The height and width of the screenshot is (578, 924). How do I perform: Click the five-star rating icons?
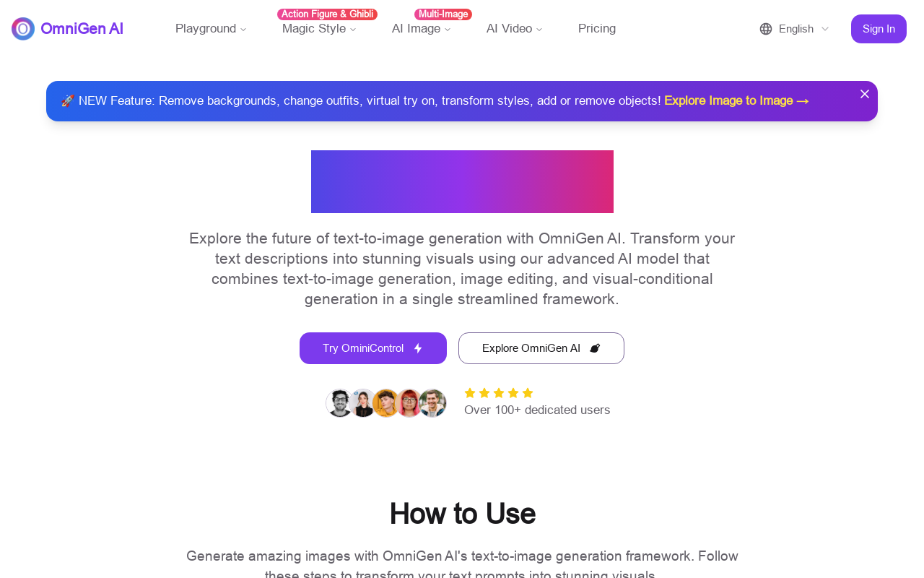point(499,393)
